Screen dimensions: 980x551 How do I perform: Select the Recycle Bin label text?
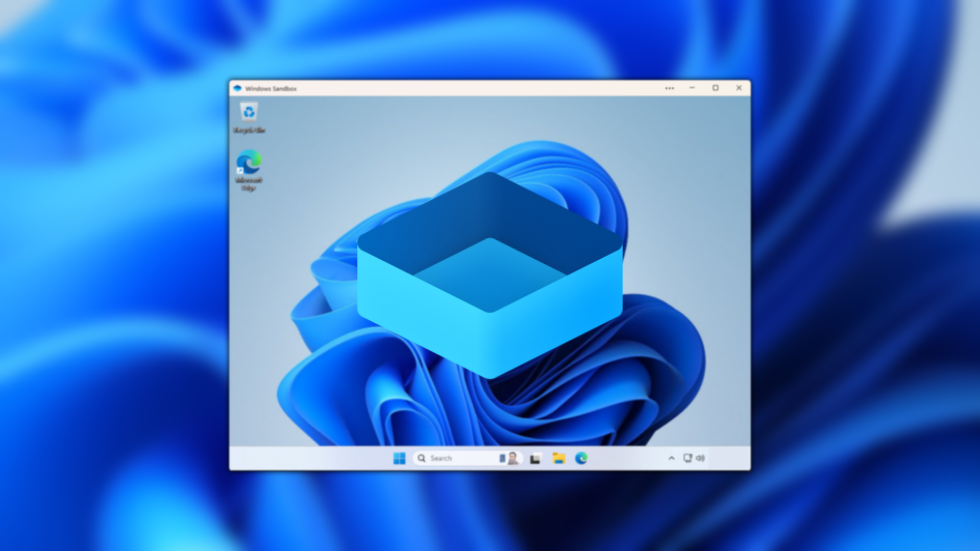point(249,130)
